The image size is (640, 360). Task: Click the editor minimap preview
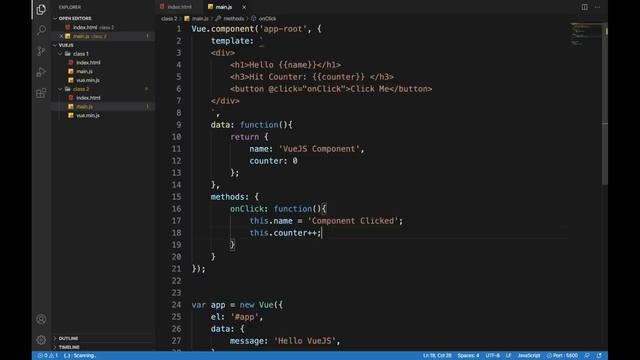point(585,35)
